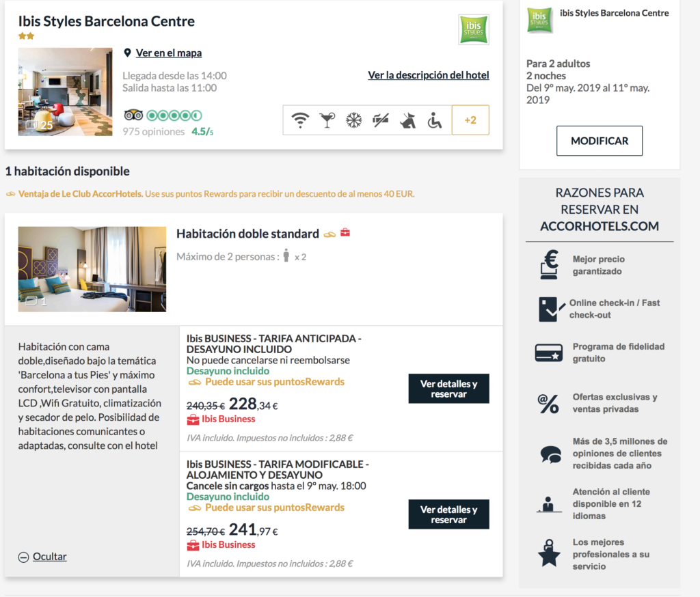Click the red briefcase icon beside the room title
Image resolution: width=700 pixels, height=597 pixels.
point(345,232)
